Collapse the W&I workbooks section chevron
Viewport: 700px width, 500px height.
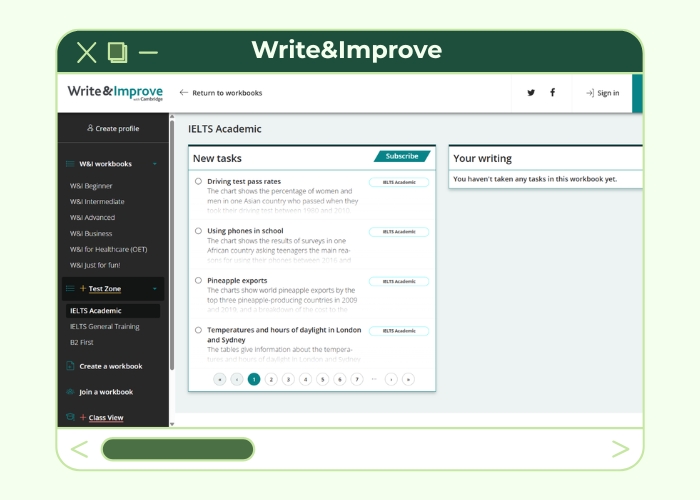[154, 164]
